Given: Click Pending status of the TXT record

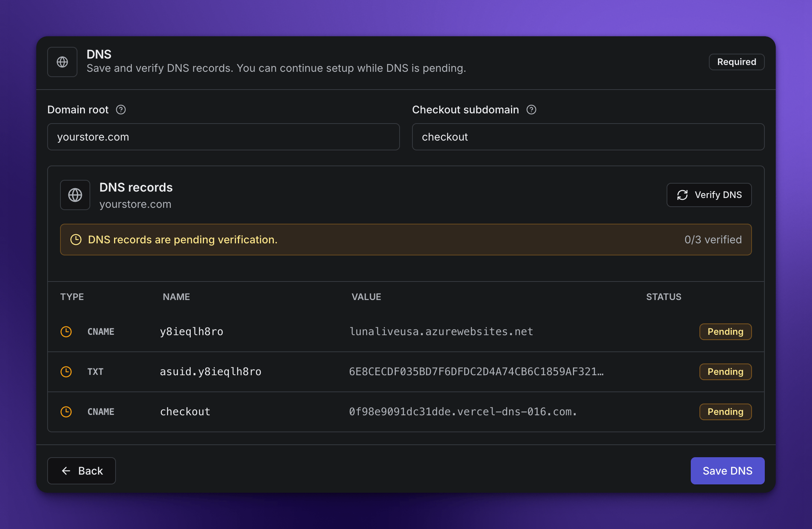Looking at the screenshot, I should pyautogui.click(x=725, y=372).
